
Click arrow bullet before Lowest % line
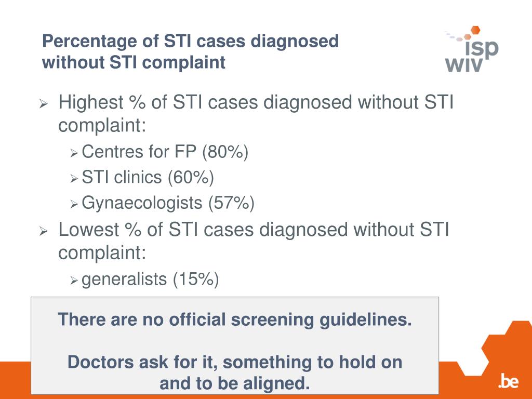(44, 231)
